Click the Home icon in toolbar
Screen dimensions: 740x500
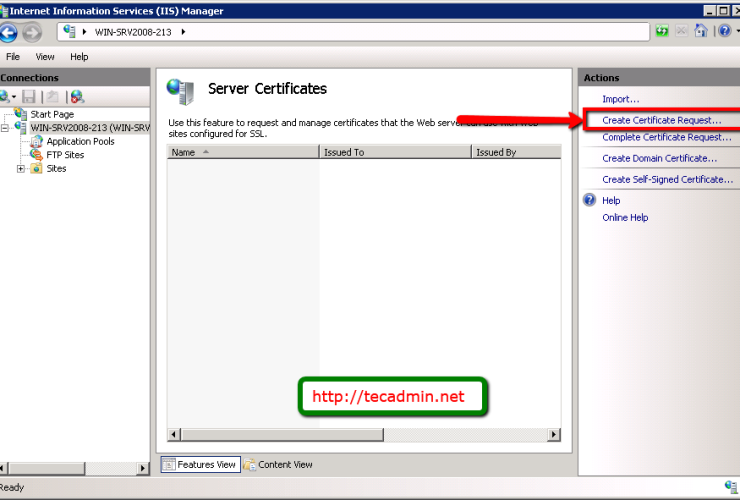click(x=702, y=32)
